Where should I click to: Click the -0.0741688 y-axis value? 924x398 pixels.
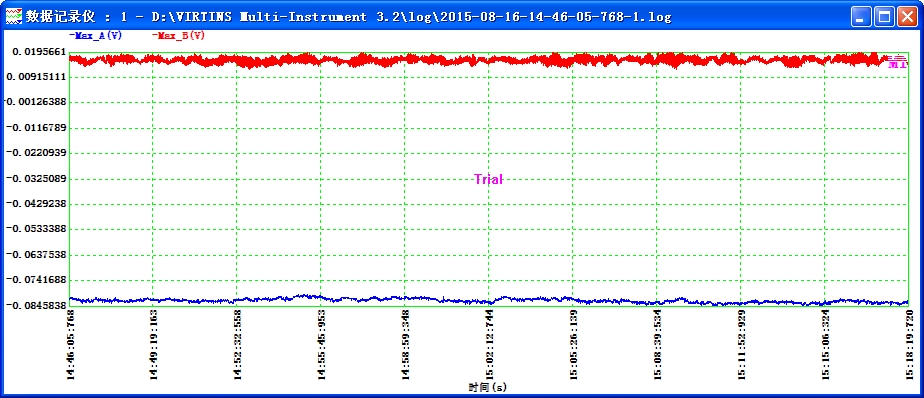point(37,280)
